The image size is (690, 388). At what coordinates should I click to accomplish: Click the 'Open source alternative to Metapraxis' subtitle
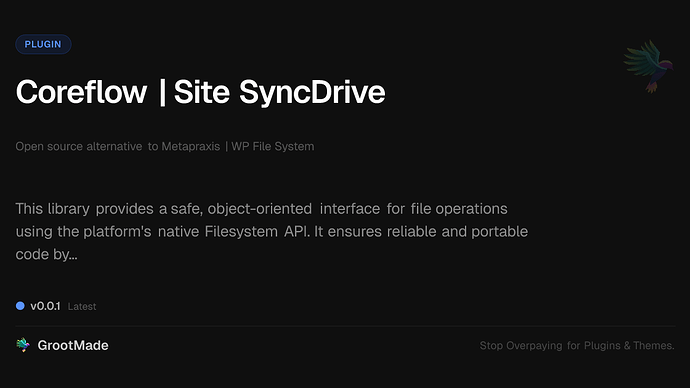(165, 146)
